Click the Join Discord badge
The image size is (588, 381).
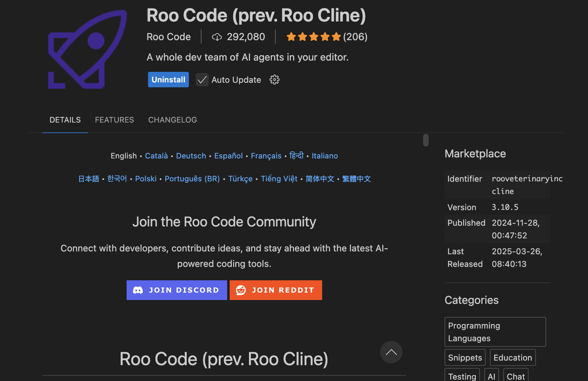click(x=177, y=290)
